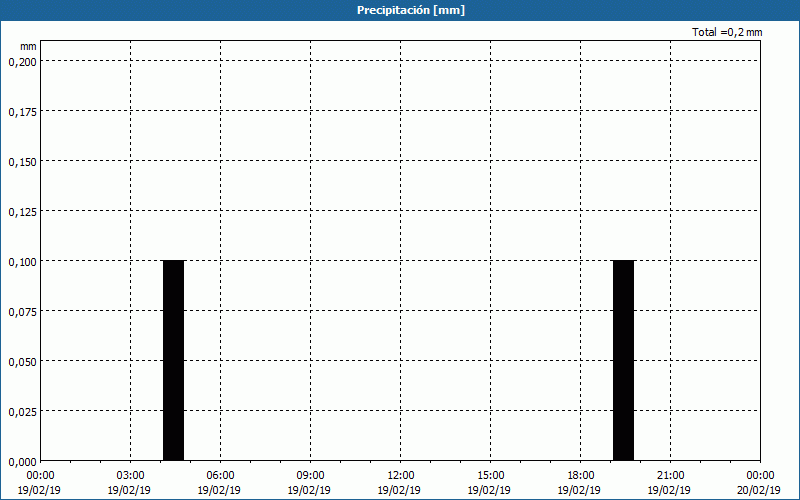Click the 0,200 y-axis value
Screen dimensions: 800x500
(x=22, y=62)
